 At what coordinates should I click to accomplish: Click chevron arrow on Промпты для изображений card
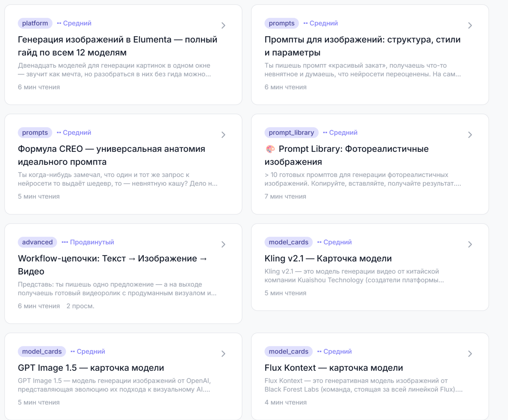tap(470, 25)
